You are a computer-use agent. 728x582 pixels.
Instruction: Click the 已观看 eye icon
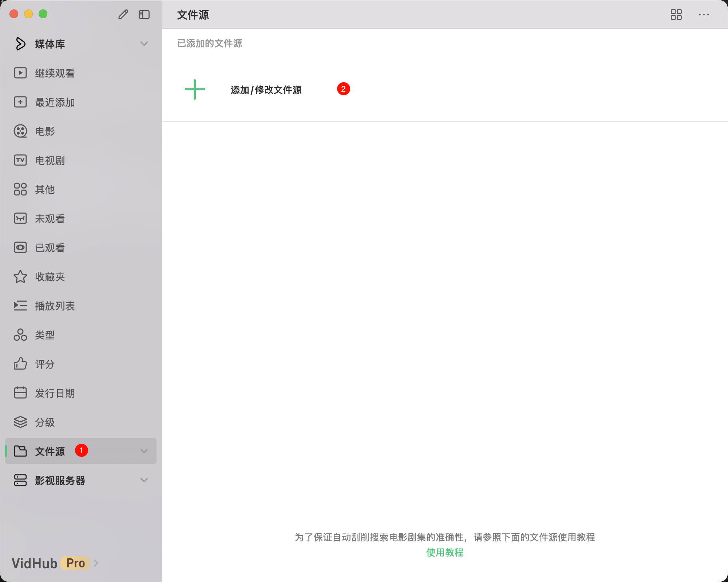coord(20,248)
